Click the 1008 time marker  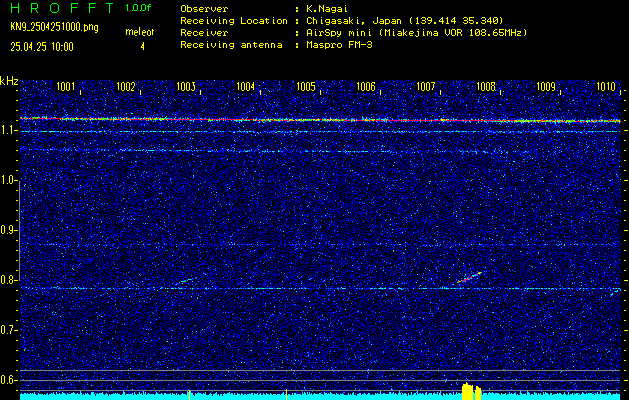click(486, 87)
